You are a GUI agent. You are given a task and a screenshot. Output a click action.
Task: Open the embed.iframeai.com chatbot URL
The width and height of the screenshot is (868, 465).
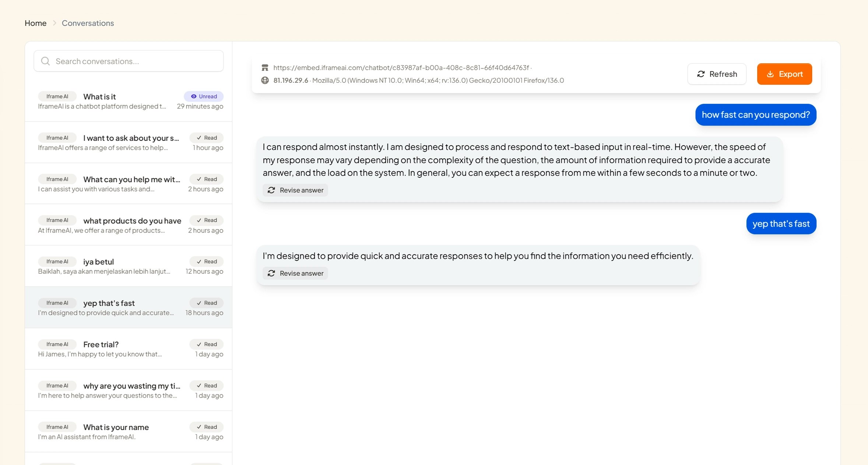point(401,68)
